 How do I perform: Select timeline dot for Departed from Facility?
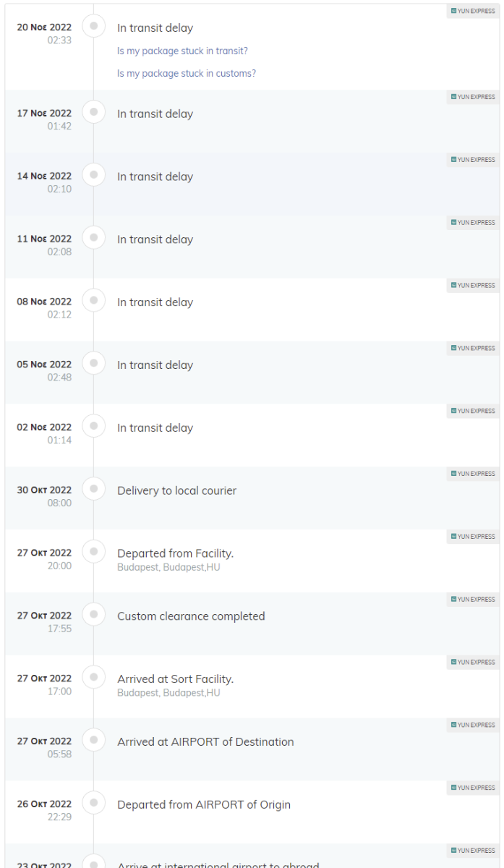(94, 553)
